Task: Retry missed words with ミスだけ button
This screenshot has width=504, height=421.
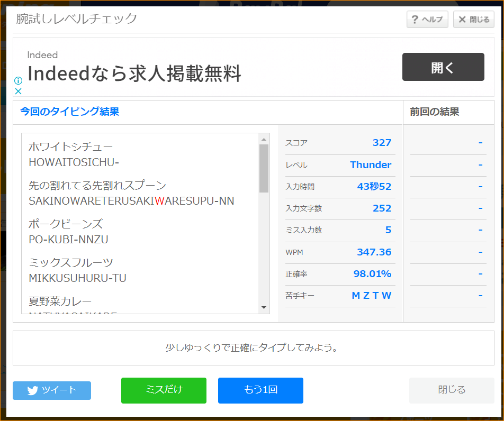Action: 164,390
